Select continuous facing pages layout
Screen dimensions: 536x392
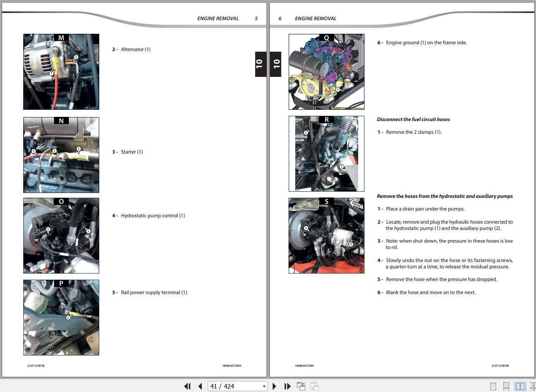(532, 386)
